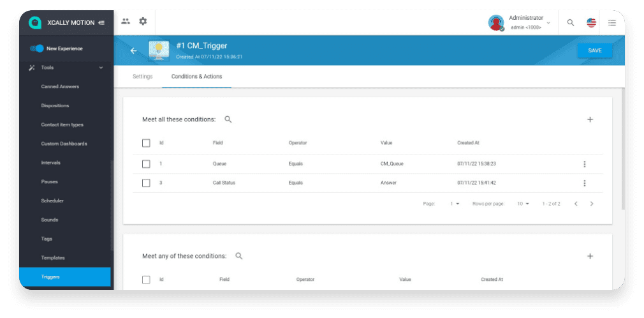Sort all-conditions table by Created At column
Image resolution: width=644 pixels, height=318 pixels.
pyautogui.click(x=468, y=143)
